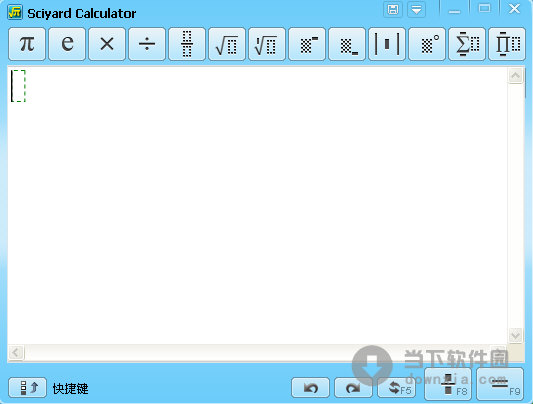
Task: Click the scroll left arrow
Action: (x=16, y=352)
